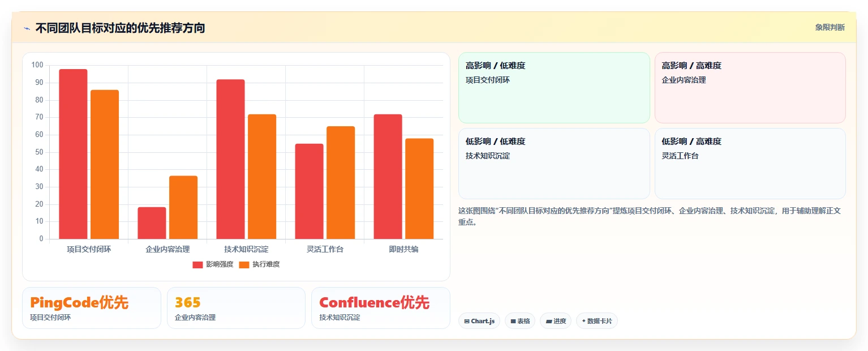
Task: Click the Chart.js tag chip
Action: 479,321
